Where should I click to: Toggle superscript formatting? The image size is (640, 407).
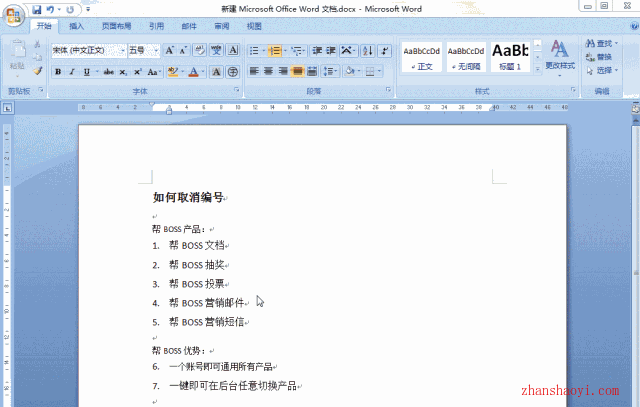138,72
